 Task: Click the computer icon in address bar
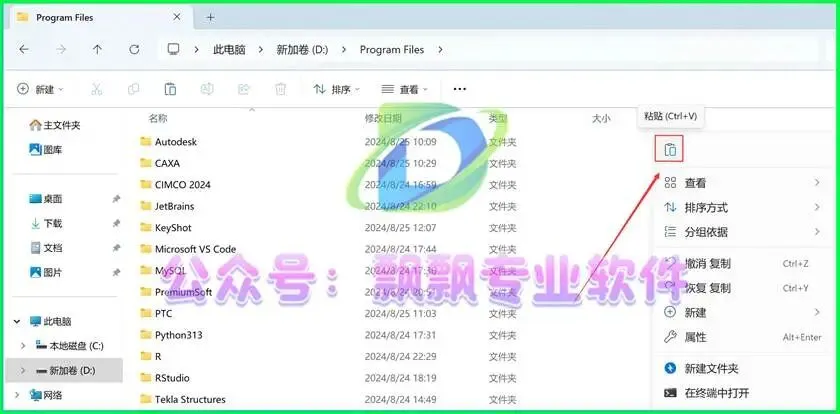(173, 49)
